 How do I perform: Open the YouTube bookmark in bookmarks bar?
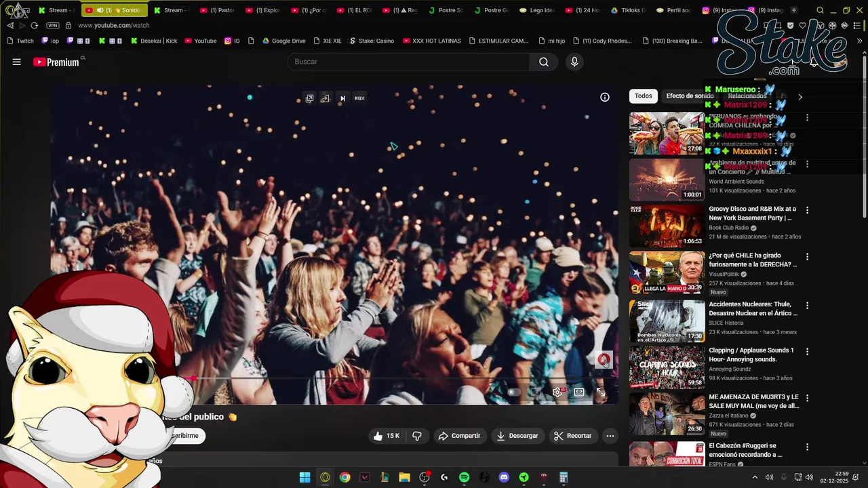click(x=200, y=41)
